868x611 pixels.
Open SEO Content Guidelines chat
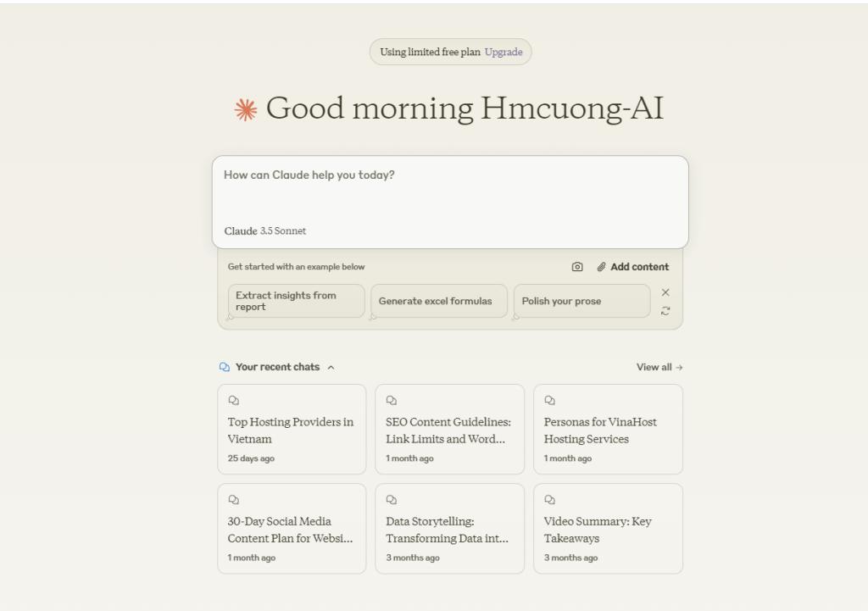tap(449, 430)
